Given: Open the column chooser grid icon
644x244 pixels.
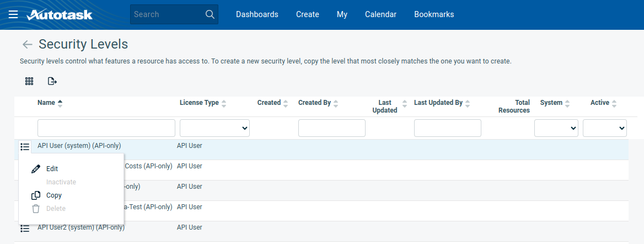Looking at the screenshot, I should [29, 81].
